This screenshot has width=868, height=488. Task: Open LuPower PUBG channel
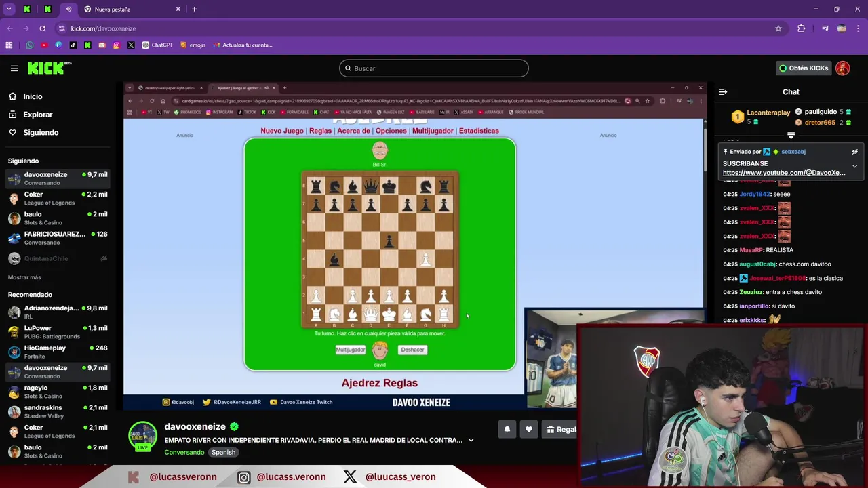pos(58,331)
